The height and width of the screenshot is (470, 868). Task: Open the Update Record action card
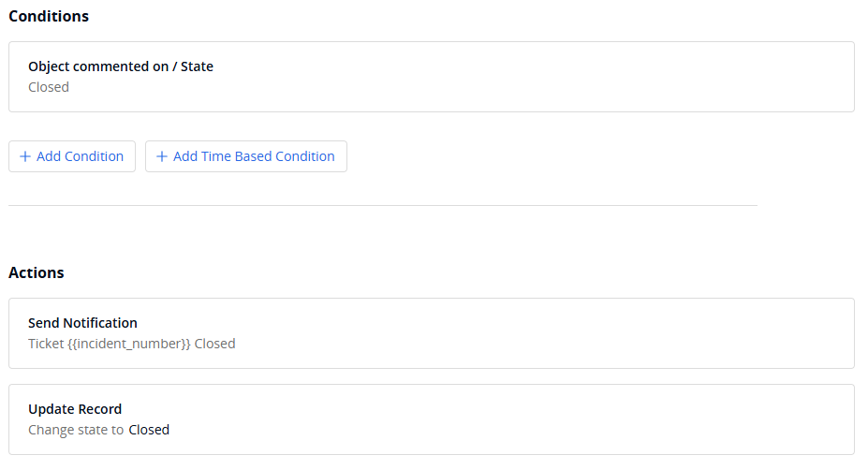tap(431, 419)
